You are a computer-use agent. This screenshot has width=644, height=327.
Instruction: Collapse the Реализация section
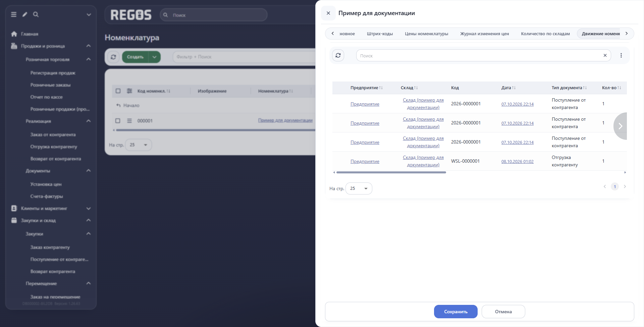tap(89, 121)
